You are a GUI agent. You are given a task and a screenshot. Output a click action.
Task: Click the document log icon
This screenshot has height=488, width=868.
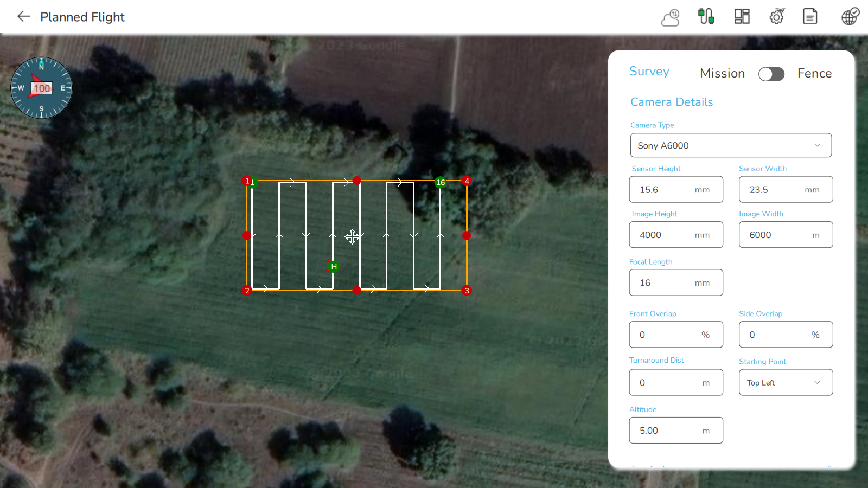(x=810, y=17)
